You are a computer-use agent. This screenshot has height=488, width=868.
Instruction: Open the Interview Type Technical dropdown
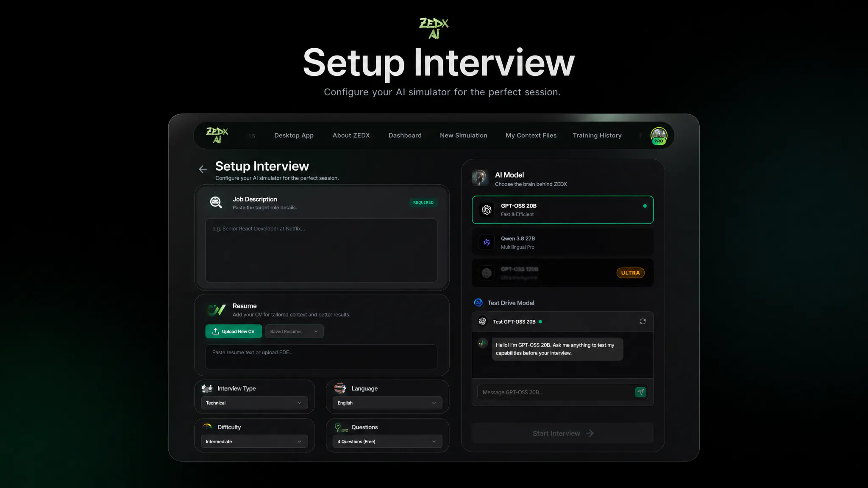click(254, 403)
